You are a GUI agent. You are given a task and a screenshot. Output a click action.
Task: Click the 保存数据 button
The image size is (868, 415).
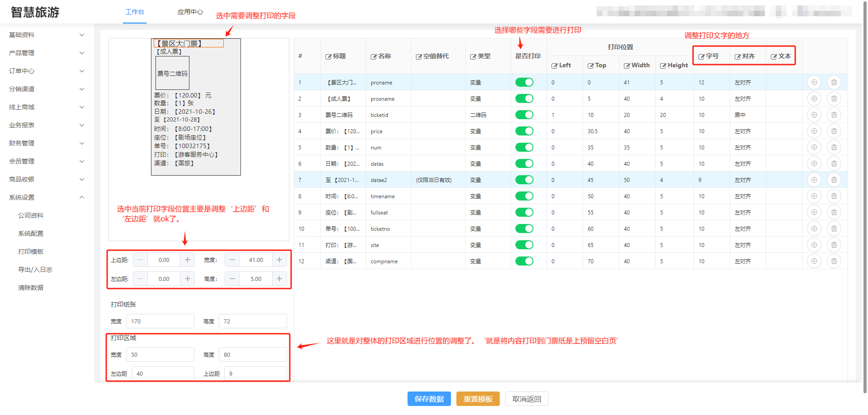tap(429, 399)
